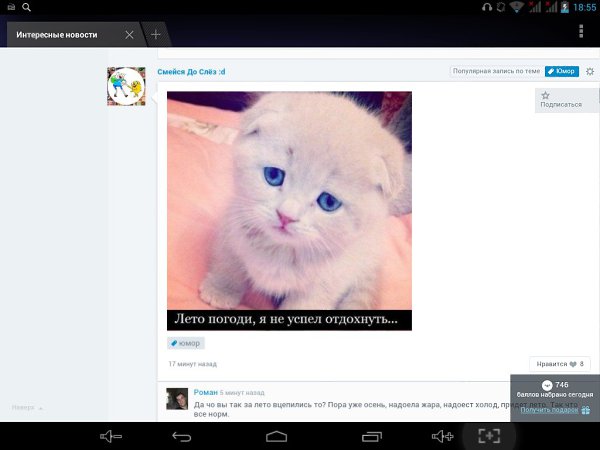Open the browser three-dot overflow menu
This screenshot has height=450, width=600.
click(x=581, y=33)
